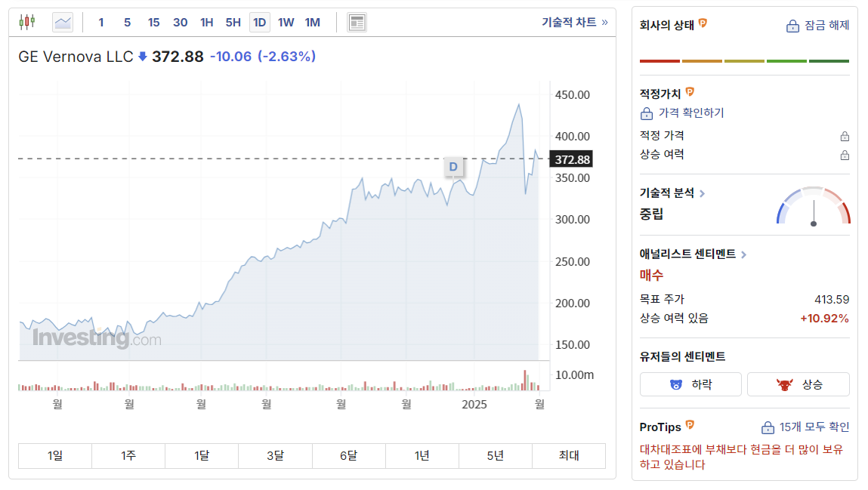
Task: Click the Pro badge beside ProTips
Action: click(690, 425)
